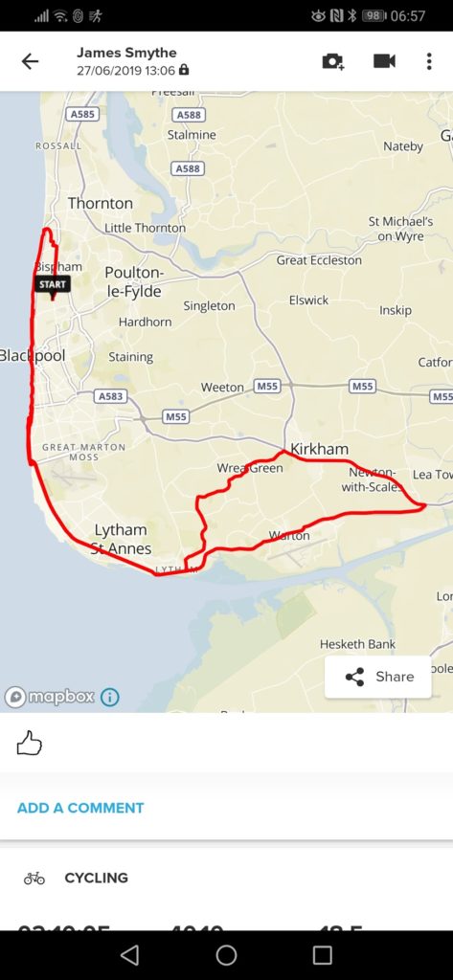Image resolution: width=453 pixels, height=980 pixels.
Task: Open the add photo camera icon
Action: (333, 60)
